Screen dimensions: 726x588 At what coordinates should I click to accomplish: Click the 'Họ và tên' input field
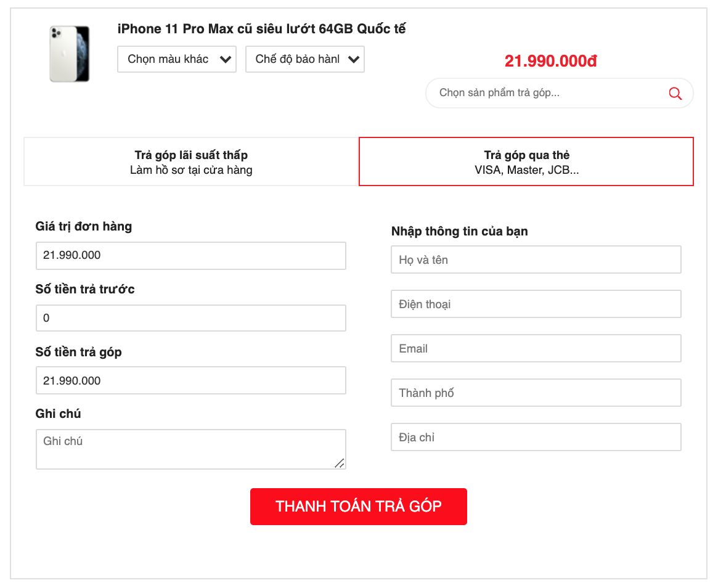coord(536,259)
